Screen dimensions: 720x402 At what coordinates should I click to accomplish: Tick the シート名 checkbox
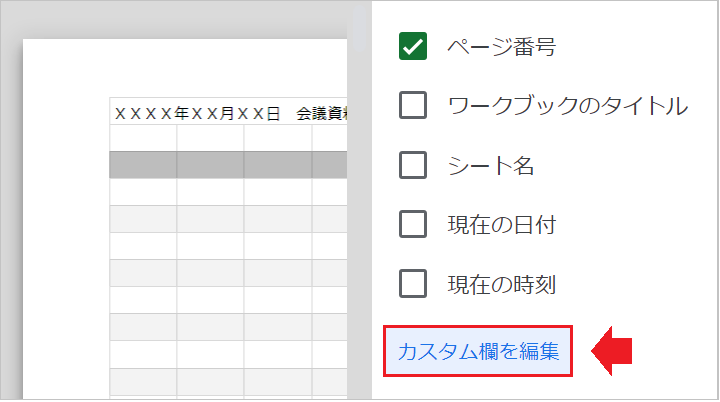pos(413,165)
